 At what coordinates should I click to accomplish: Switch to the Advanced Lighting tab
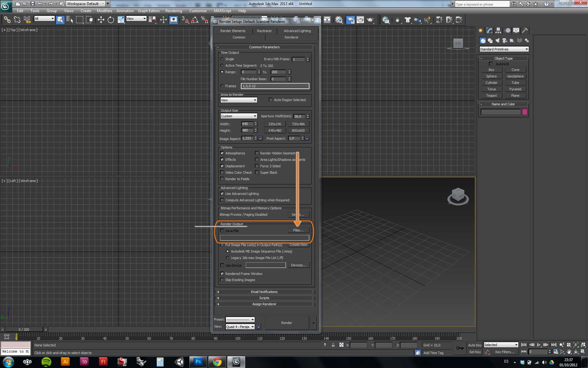click(297, 31)
